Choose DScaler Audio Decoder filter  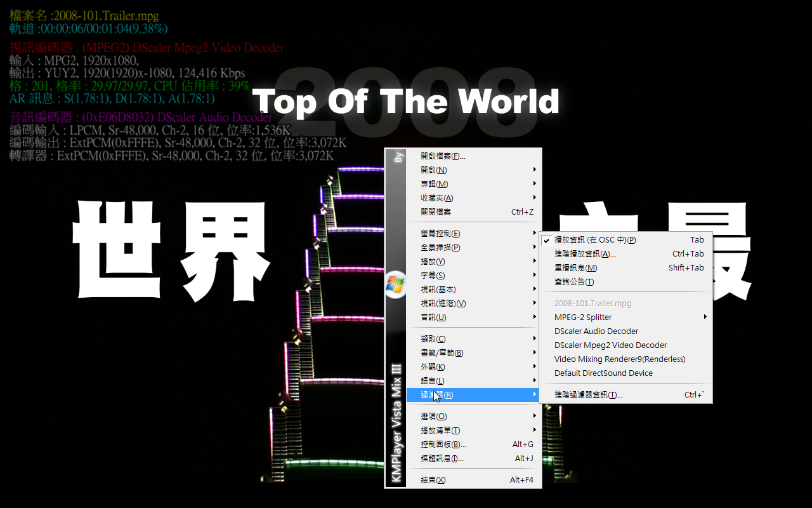[596, 331]
